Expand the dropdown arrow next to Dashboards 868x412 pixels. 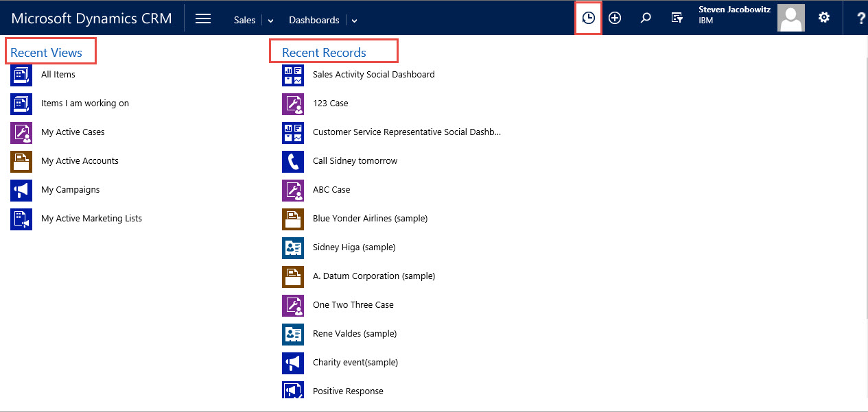354,21
